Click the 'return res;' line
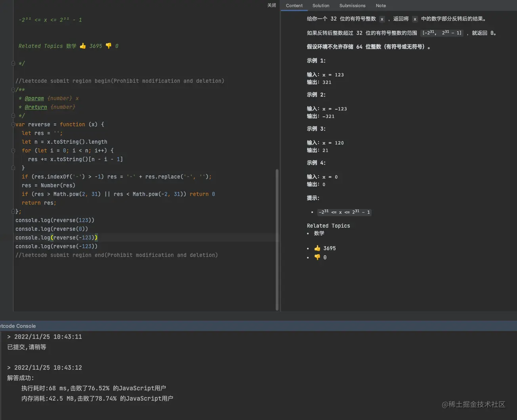 (39, 203)
